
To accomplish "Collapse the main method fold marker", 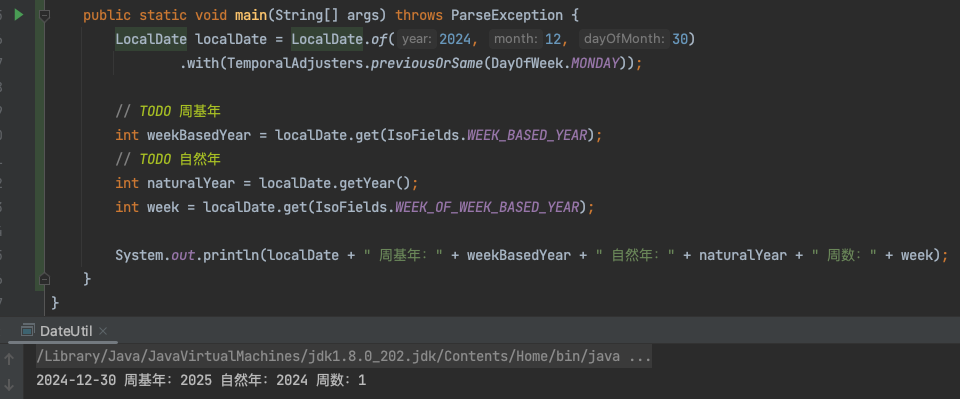I will tap(44, 15).
